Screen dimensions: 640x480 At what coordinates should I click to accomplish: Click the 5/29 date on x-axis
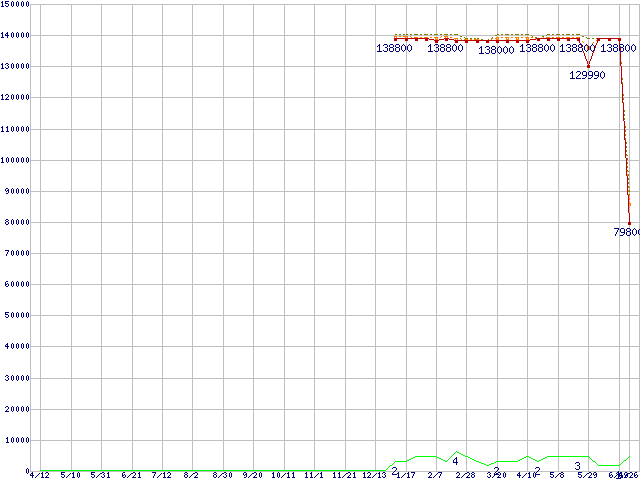(587, 475)
